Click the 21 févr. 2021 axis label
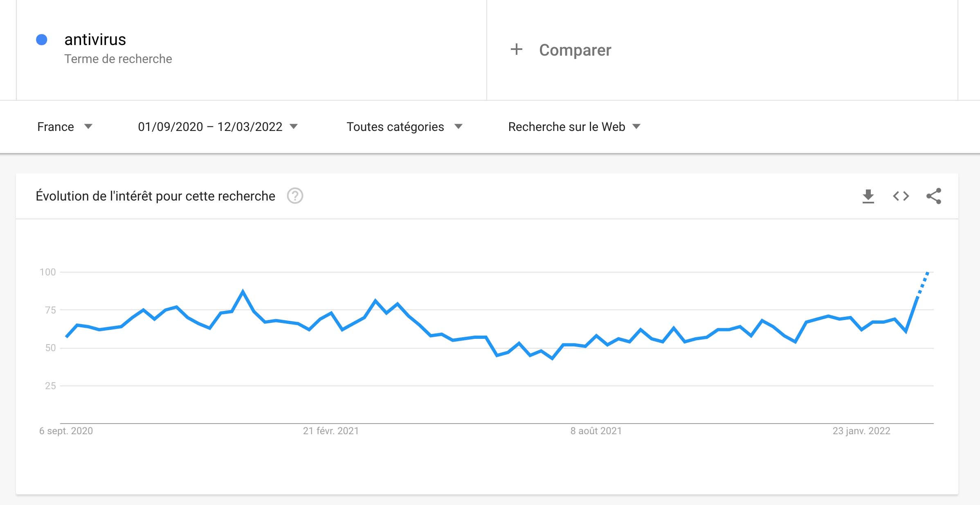The height and width of the screenshot is (505, 980). [x=330, y=431]
